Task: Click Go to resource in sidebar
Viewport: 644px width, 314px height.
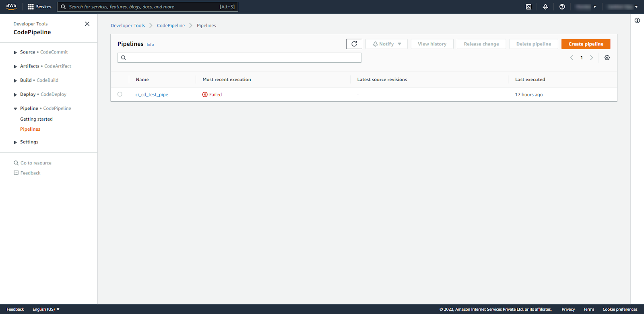Action: click(33, 163)
